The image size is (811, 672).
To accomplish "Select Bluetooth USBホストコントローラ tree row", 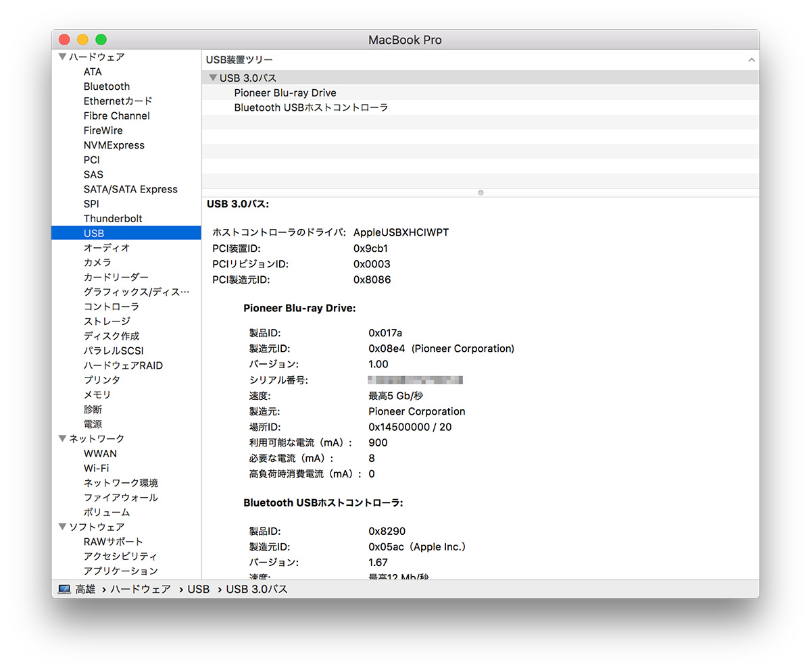I will pyautogui.click(x=481, y=107).
